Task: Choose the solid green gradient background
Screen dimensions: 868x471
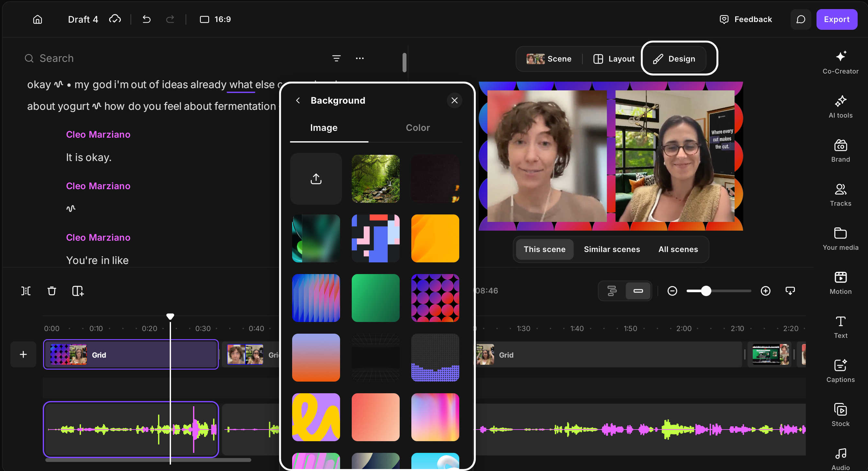Action: pos(375,298)
